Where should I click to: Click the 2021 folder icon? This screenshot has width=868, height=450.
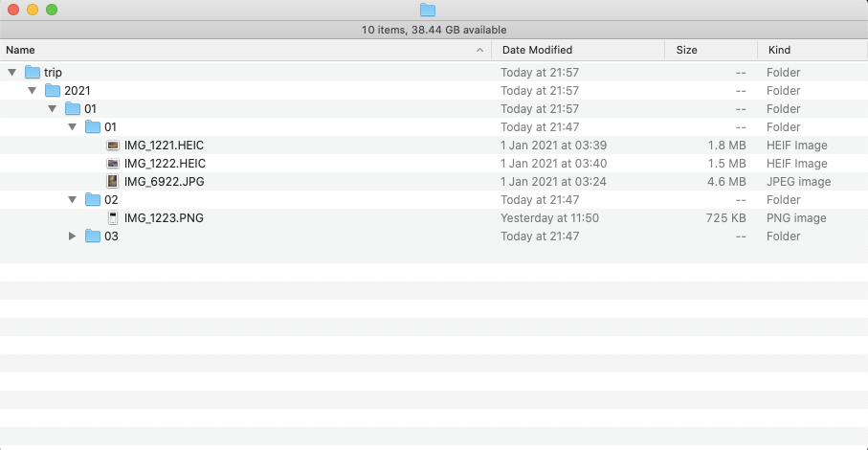[x=53, y=91]
